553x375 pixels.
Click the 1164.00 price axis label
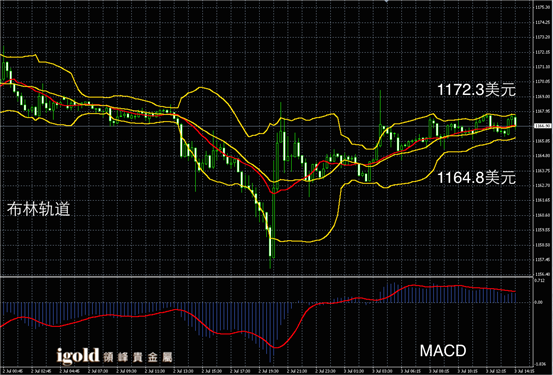pos(542,156)
